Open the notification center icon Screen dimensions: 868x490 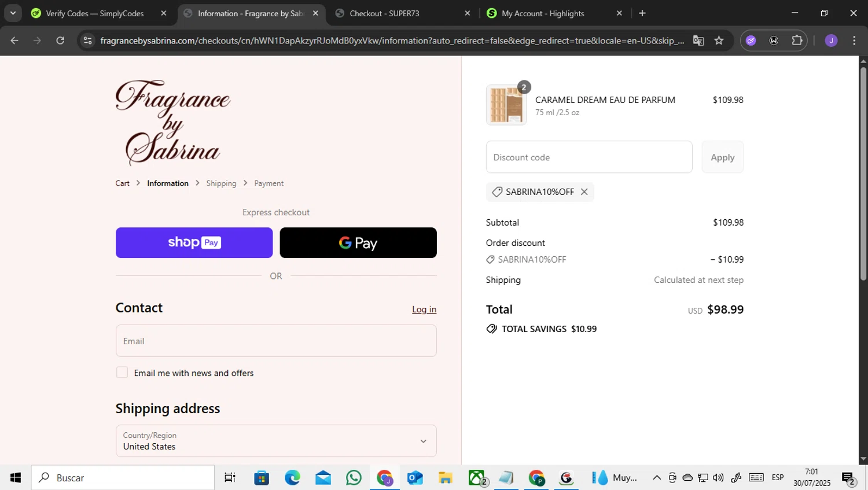coord(849,478)
